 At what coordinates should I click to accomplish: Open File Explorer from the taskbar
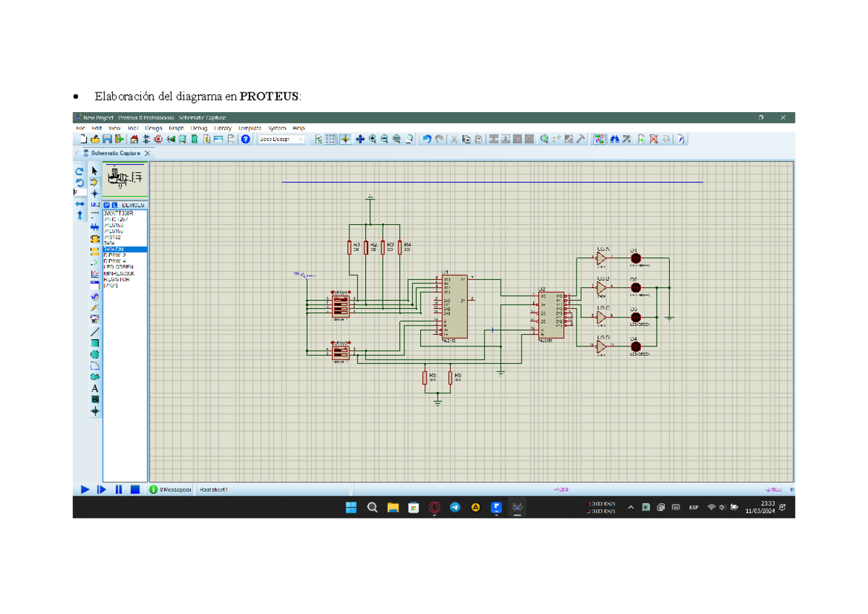[x=393, y=508]
